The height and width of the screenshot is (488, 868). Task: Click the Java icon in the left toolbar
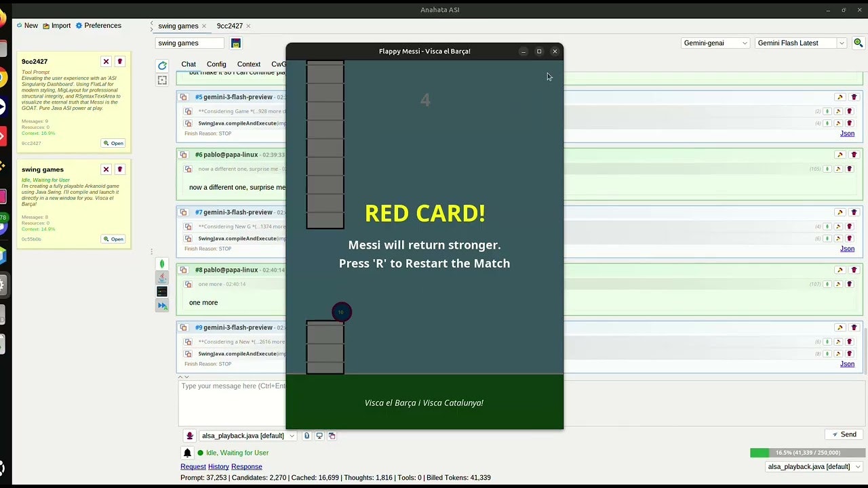(x=162, y=277)
